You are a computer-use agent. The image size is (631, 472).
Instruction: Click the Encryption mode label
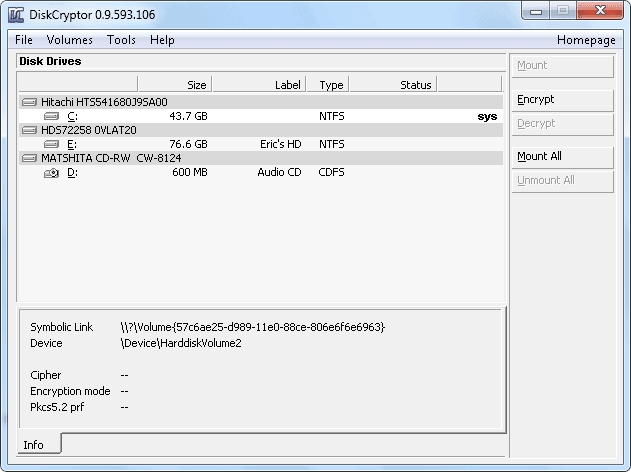70,392
